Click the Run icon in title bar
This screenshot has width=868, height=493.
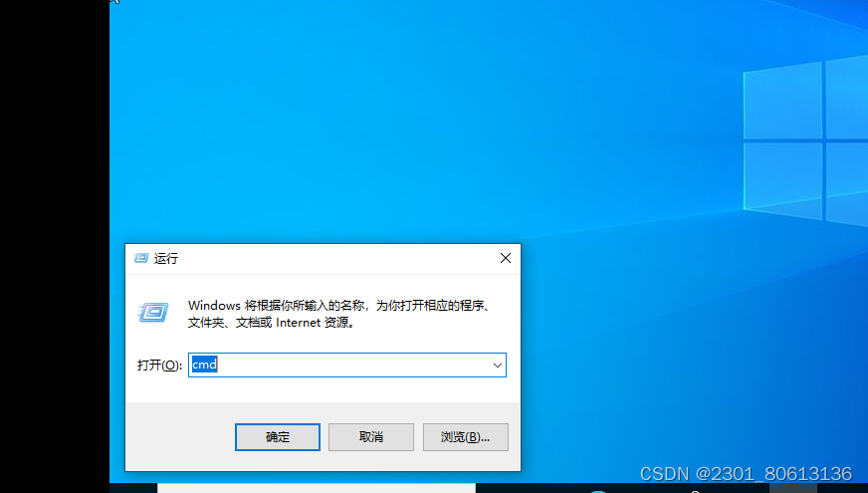[141, 258]
